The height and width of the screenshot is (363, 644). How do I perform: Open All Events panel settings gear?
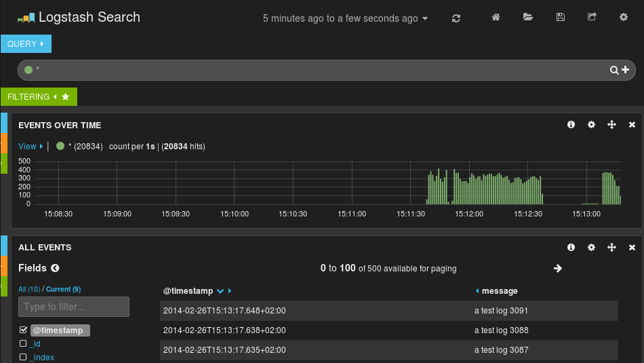pos(591,247)
